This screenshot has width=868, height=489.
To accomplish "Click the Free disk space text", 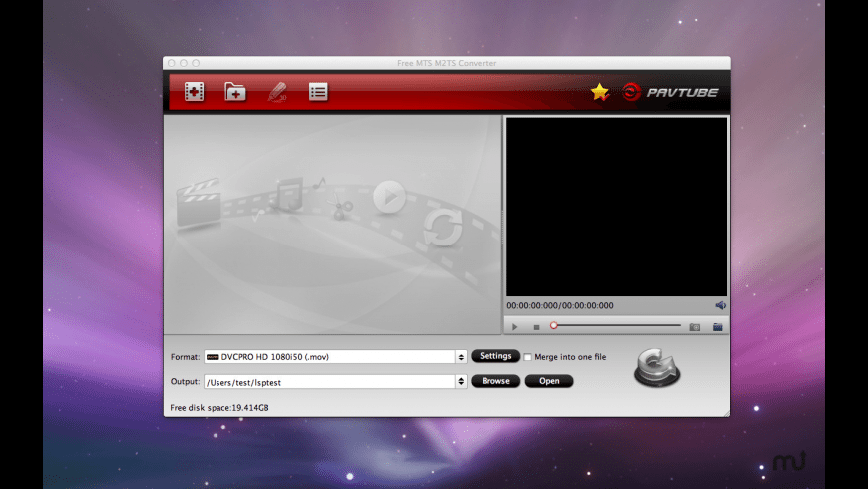I will coord(219,407).
